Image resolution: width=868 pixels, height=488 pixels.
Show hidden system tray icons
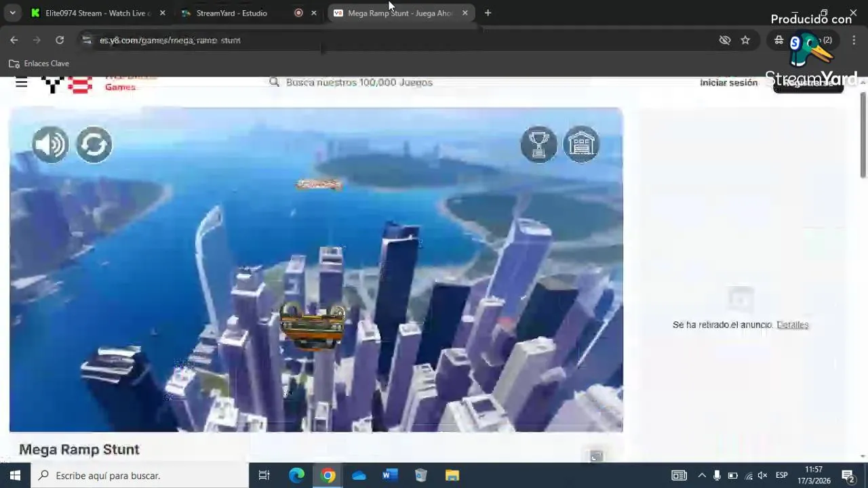point(702,475)
